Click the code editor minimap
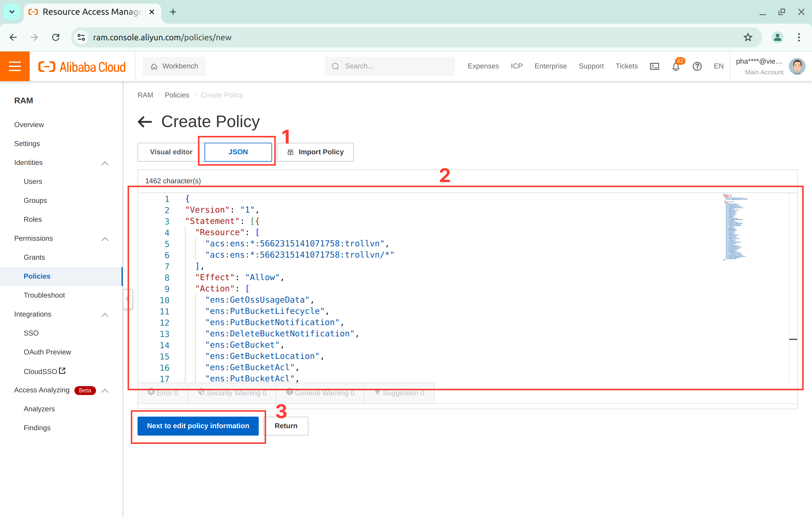 (x=735, y=227)
